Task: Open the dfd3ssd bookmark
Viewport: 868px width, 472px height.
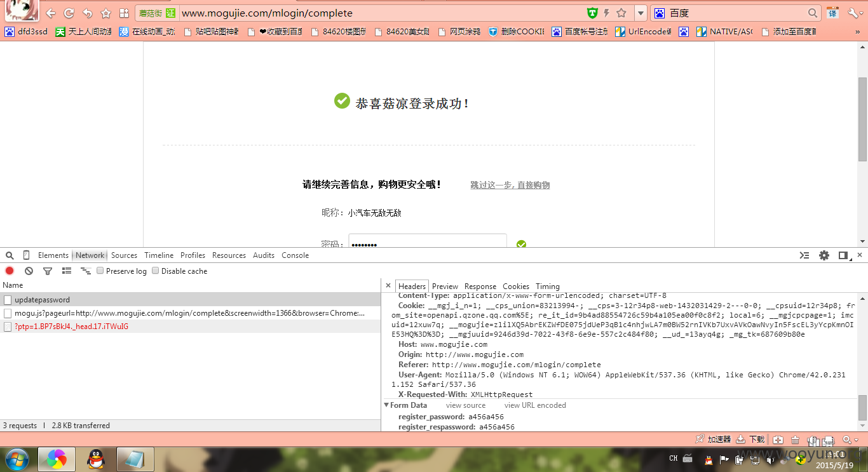Action: click(x=26, y=31)
